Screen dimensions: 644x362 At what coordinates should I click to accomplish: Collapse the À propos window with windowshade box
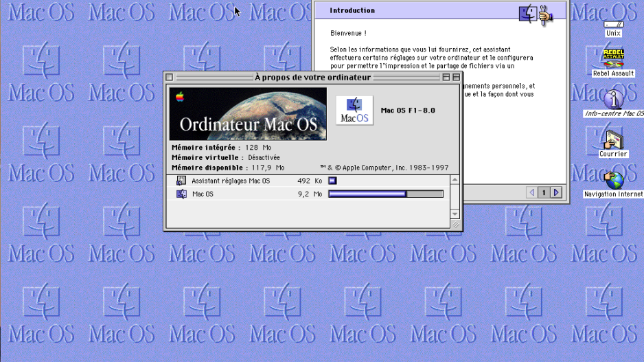pyautogui.click(x=457, y=77)
